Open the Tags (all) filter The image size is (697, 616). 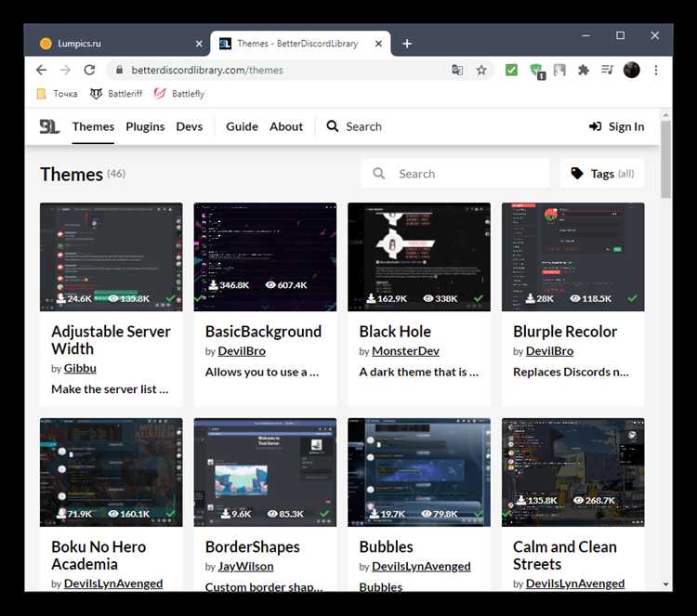point(602,174)
